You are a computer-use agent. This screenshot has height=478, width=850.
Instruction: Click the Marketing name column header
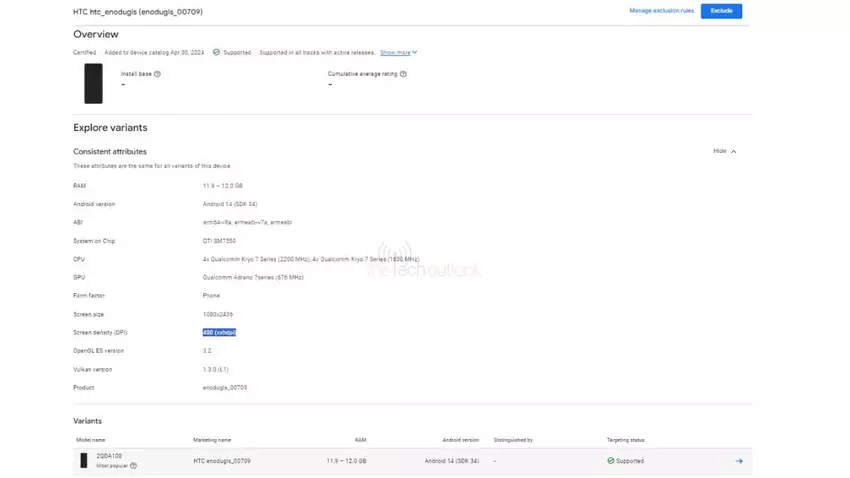pos(212,440)
